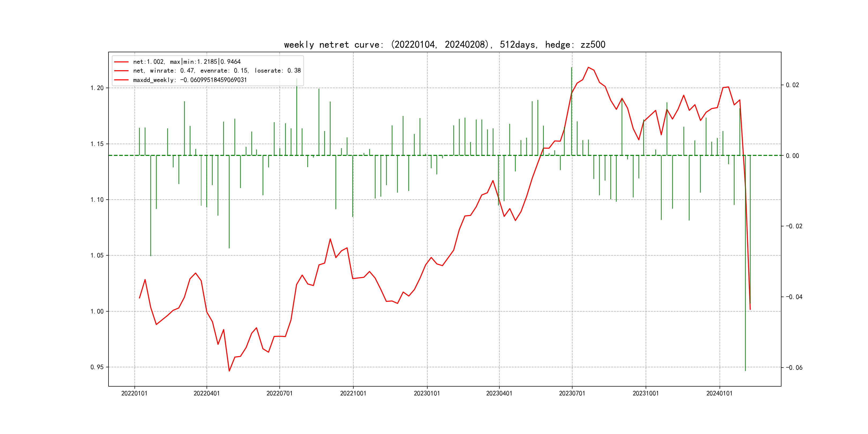Click the 0.95 left axis tick label

pos(97,367)
